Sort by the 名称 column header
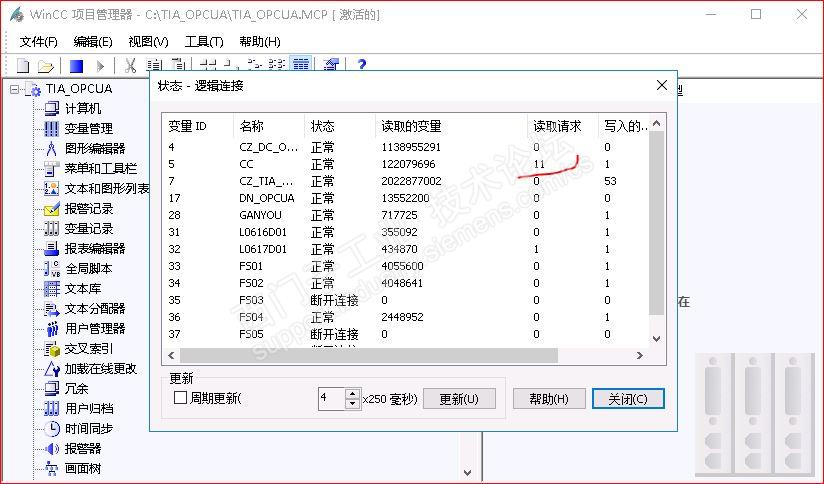The width and height of the screenshot is (824, 484). pos(269,126)
